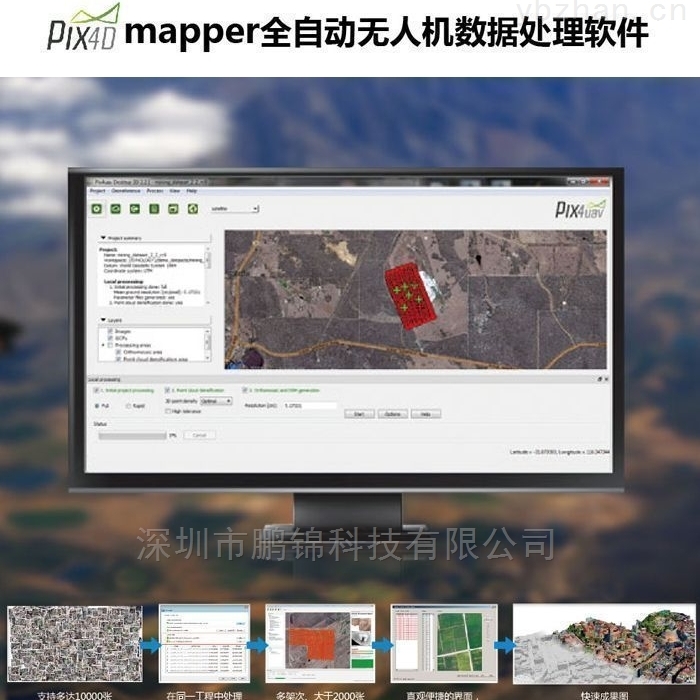Click the green folder-with-arrow toolbar icon
The image size is (700, 700).
(135, 208)
